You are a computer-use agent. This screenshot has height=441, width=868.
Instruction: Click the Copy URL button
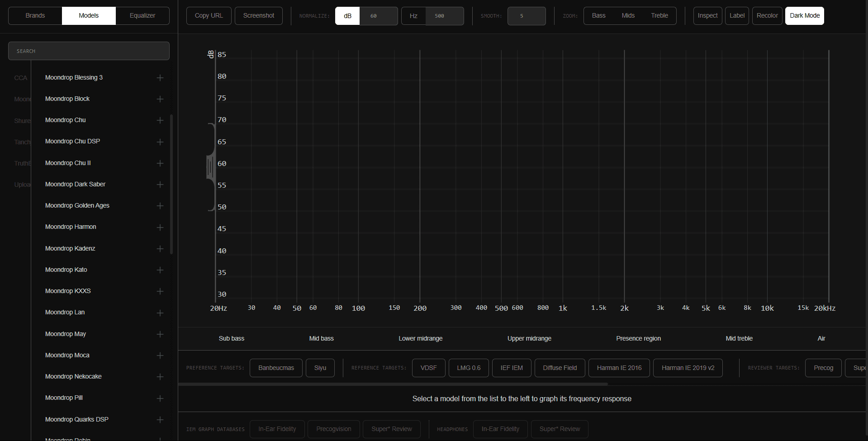point(208,15)
